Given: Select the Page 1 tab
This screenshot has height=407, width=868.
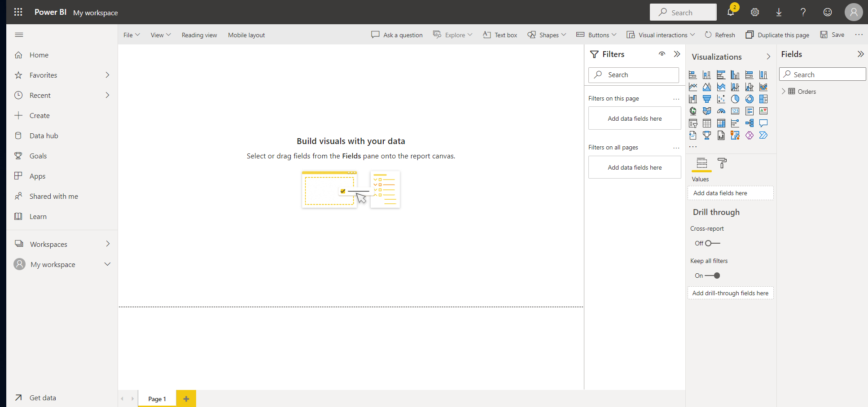Looking at the screenshot, I should click(157, 398).
